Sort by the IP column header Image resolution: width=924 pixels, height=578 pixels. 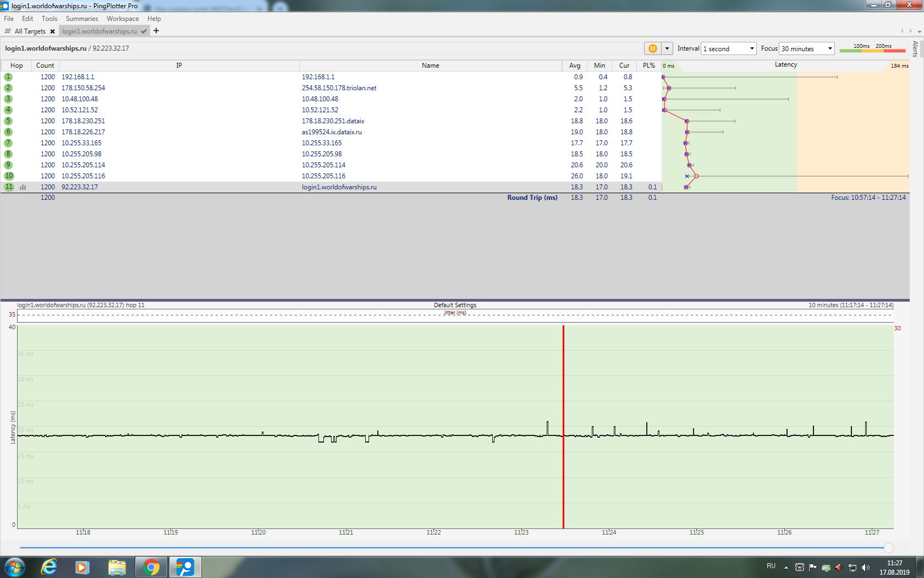(179, 66)
